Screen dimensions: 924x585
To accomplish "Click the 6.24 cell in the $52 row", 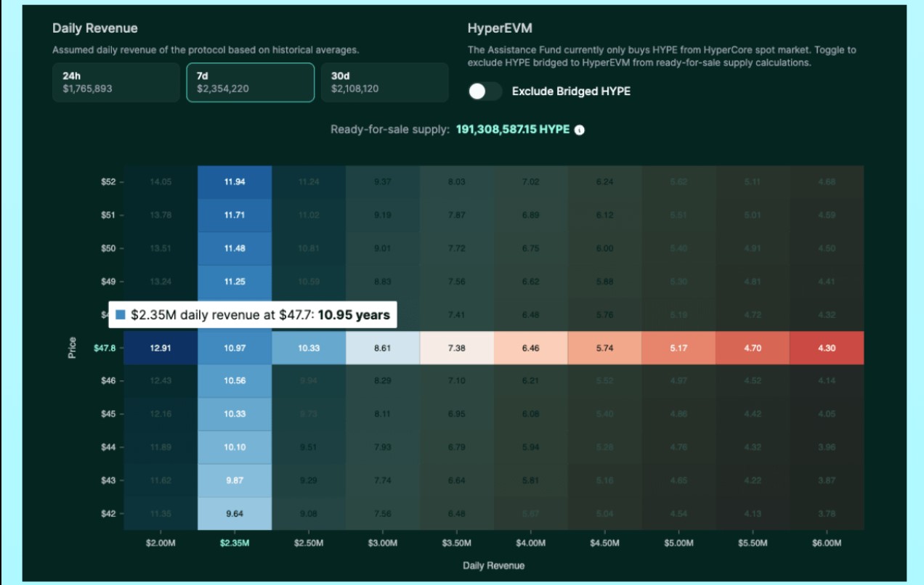I will [605, 182].
